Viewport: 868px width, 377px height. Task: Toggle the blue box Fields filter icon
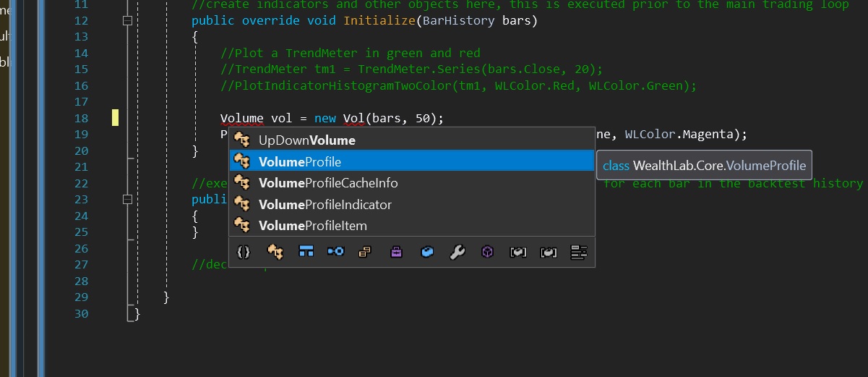427,252
